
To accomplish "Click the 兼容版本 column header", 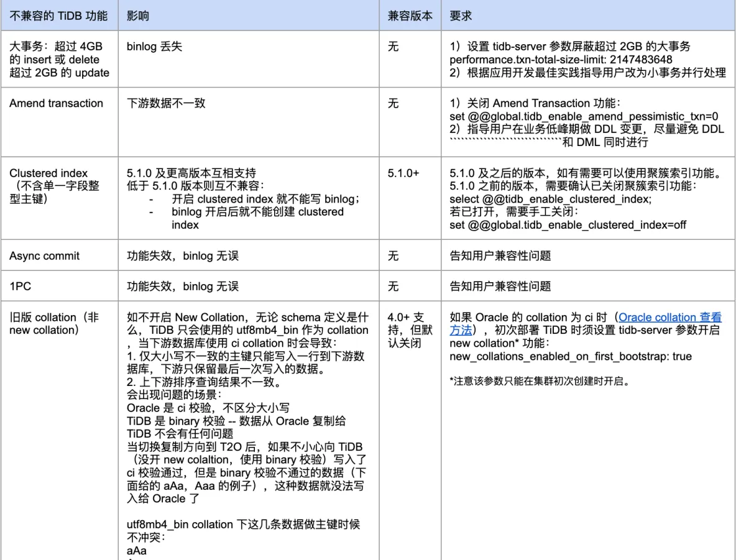I will coord(410,16).
